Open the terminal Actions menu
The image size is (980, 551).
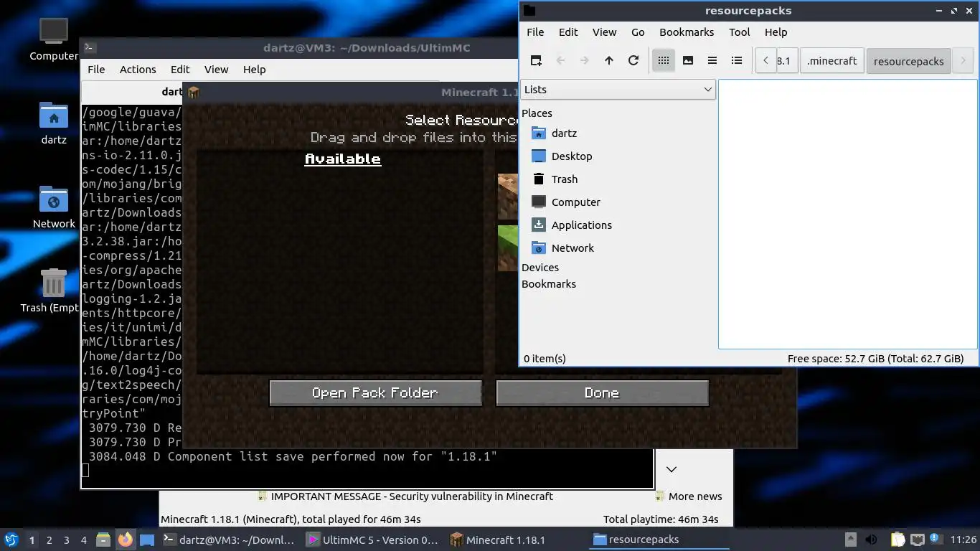(138, 70)
